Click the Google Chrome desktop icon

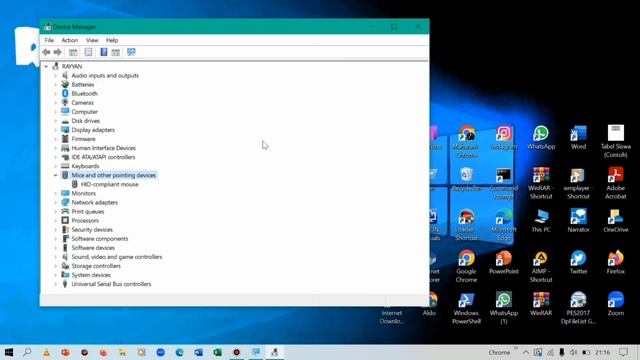(x=466, y=267)
